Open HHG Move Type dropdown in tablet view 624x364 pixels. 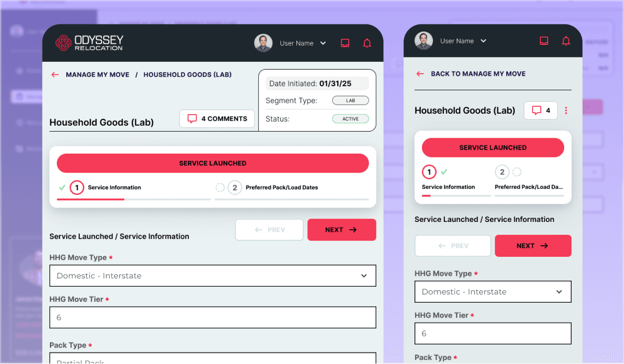(x=212, y=276)
